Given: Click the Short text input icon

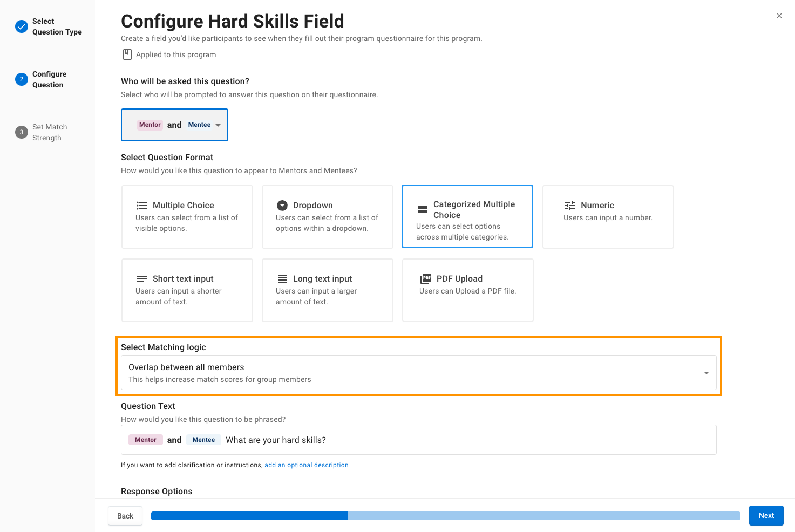Looking at the screenshot, I should tap(141, 279).
